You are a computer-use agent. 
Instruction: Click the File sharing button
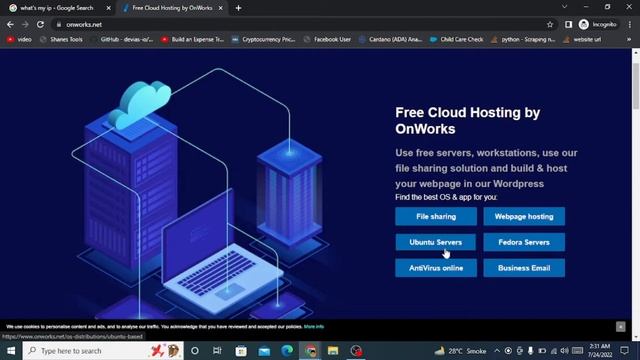(436, 216)
